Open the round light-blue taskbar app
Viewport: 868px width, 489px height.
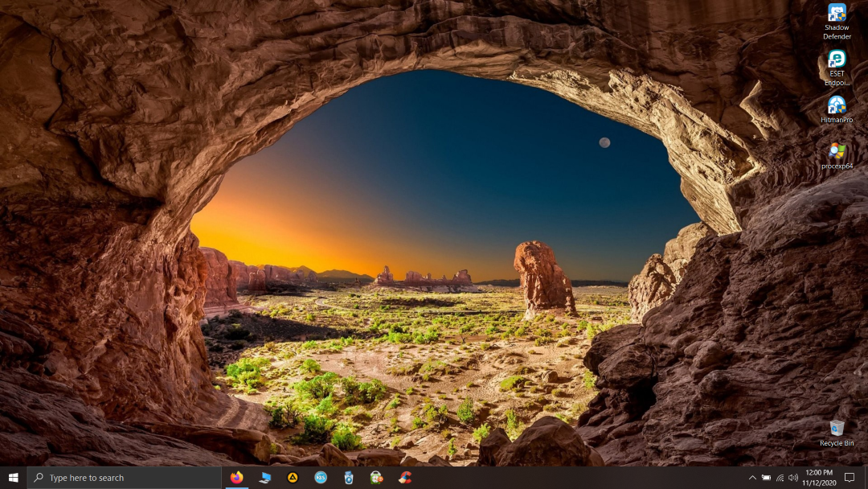coord(321,478)
